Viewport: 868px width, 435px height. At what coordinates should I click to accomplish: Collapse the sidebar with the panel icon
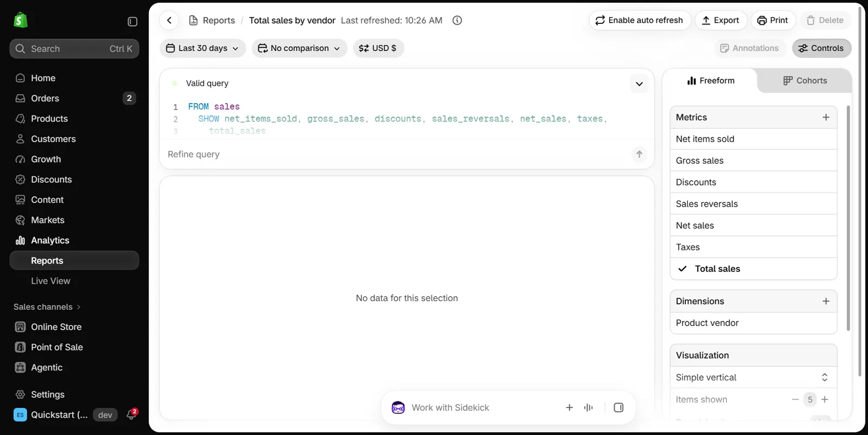pos(132,22)
